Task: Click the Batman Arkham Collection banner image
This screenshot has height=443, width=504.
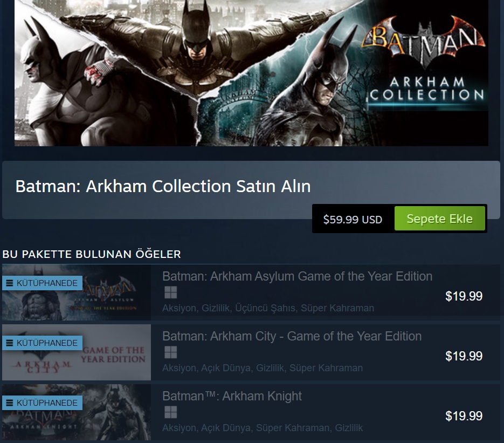Action: click(251, 73)
